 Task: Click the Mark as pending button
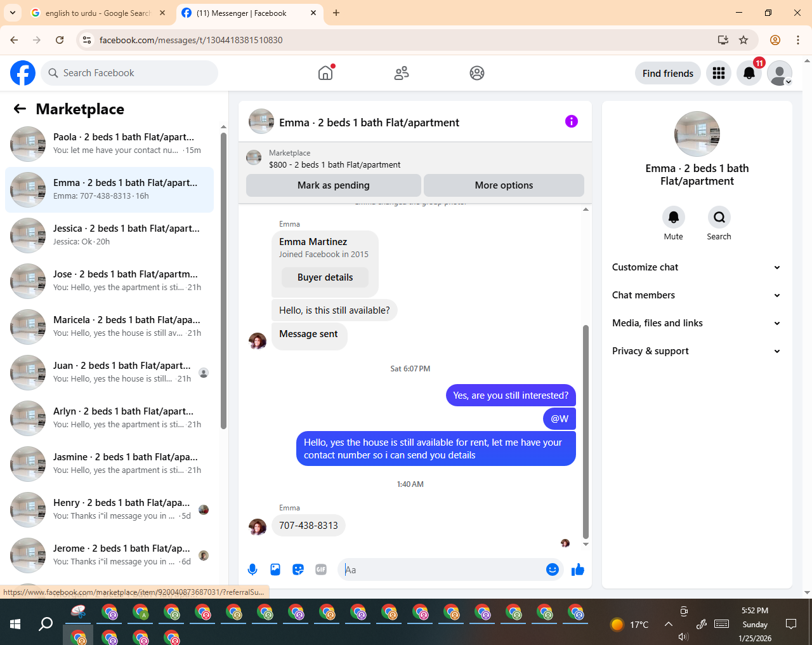click(x=333, y=185)
